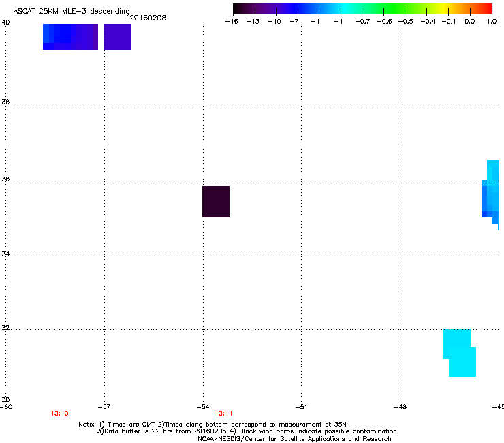Click the -1 color bar label

338,22
